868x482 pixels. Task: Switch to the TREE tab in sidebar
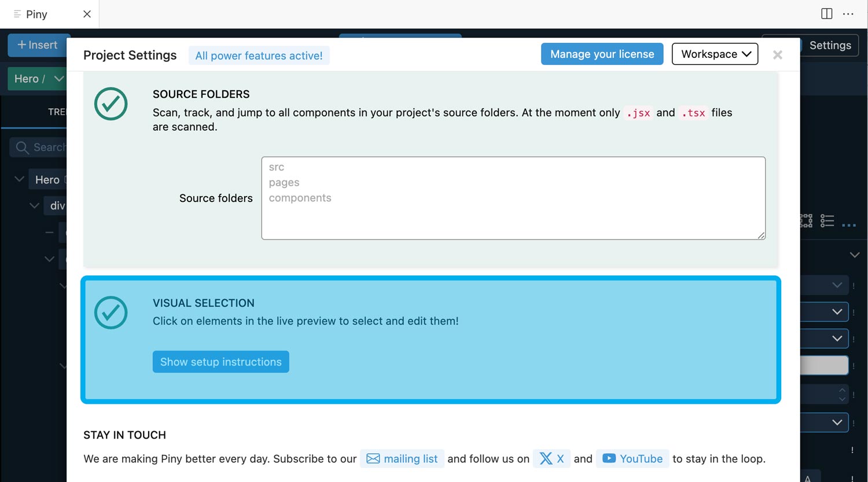(x=57, y=112)
